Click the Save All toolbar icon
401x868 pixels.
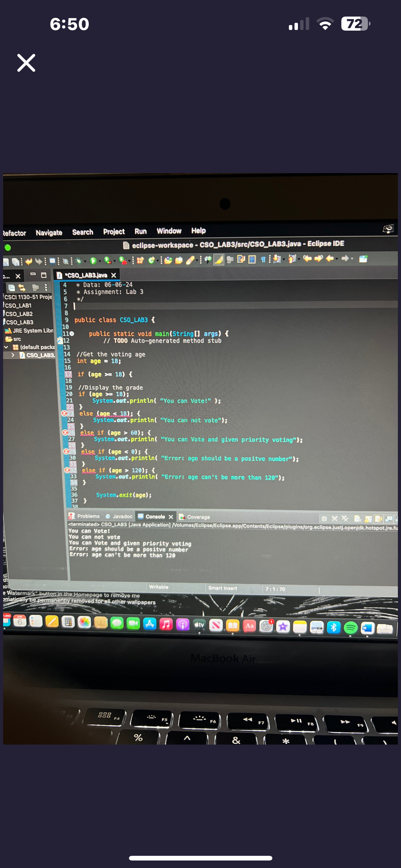point(16,262)
